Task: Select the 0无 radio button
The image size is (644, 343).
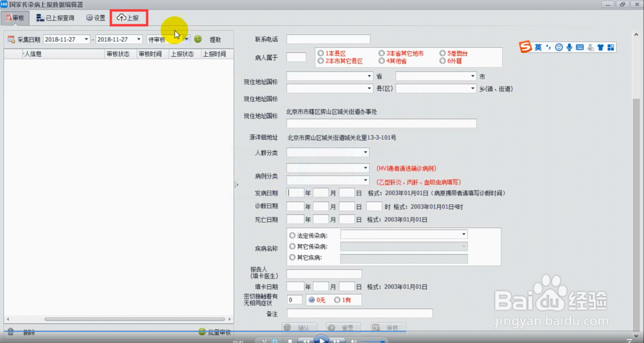Action: point(312,300)
